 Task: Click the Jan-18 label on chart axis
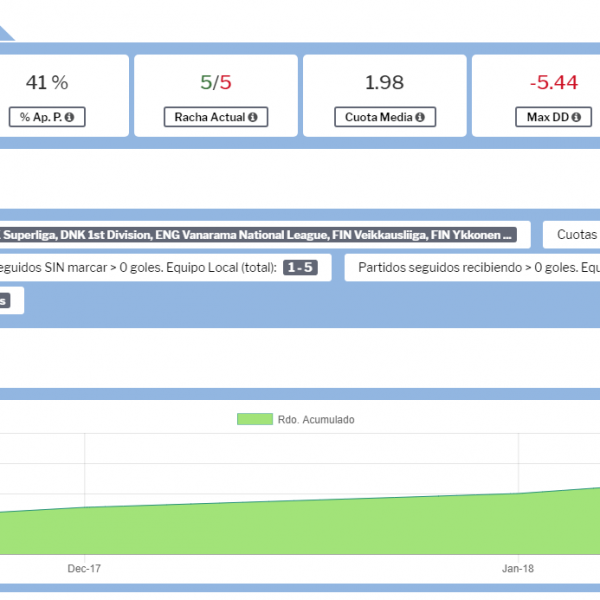(517, 568)
